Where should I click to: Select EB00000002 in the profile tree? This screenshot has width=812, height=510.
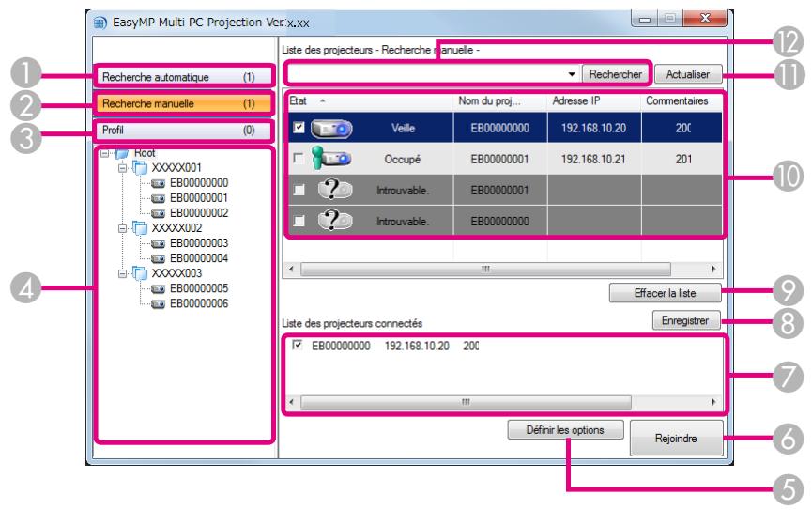point(199,213)
